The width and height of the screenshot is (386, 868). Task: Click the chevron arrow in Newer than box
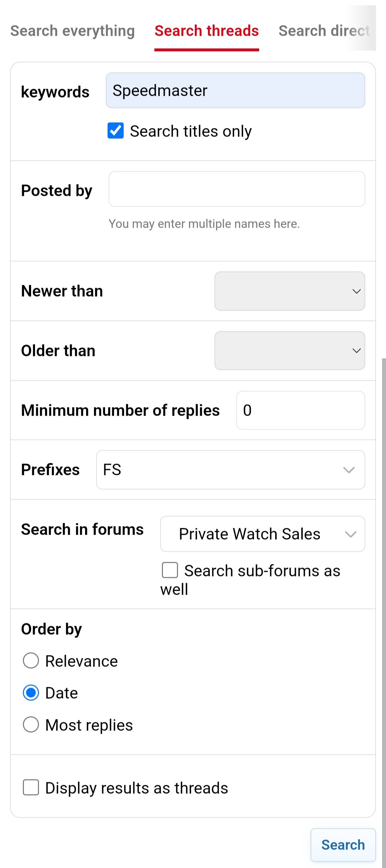[356, 291]
